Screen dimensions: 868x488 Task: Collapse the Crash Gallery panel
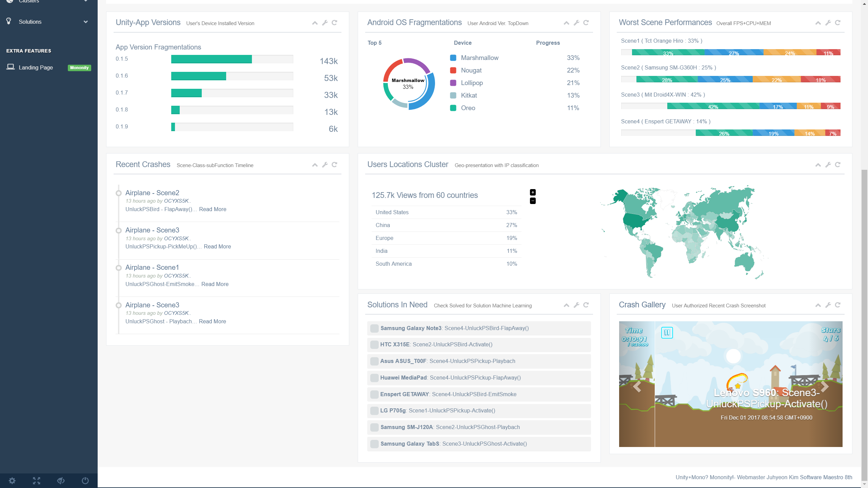818,305
